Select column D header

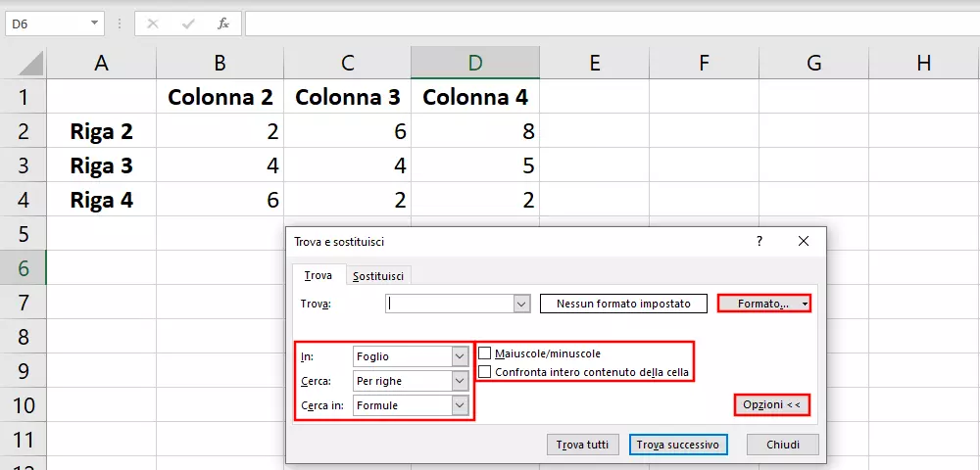point(475,63)
